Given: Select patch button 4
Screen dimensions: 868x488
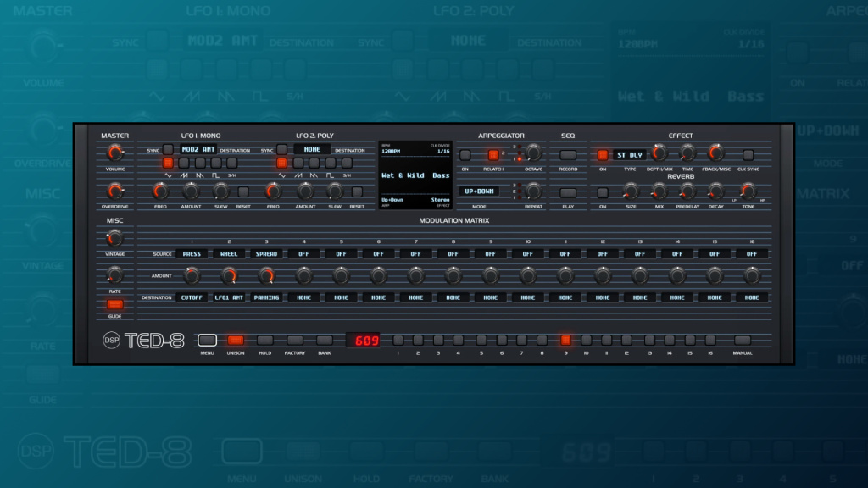Looking at the screenshot, I should [x=459, y=340].
